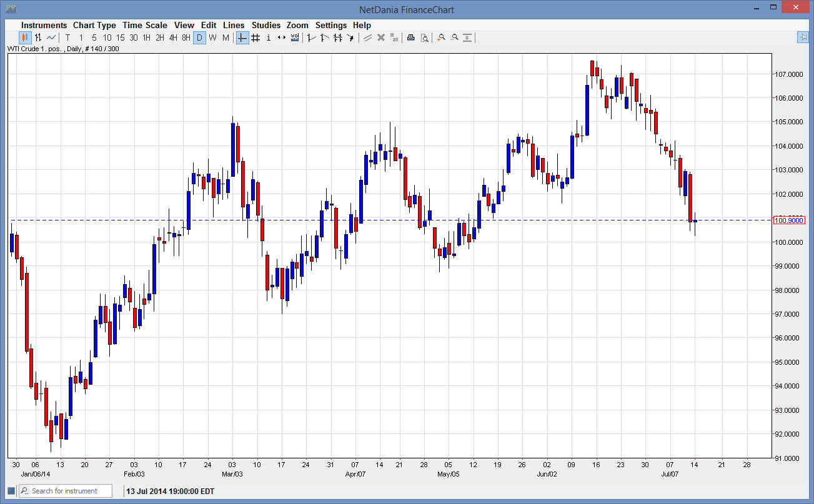The image size is (814, 504).
Task: Enable the Monthly timeframe
Action: pos(226,37)
